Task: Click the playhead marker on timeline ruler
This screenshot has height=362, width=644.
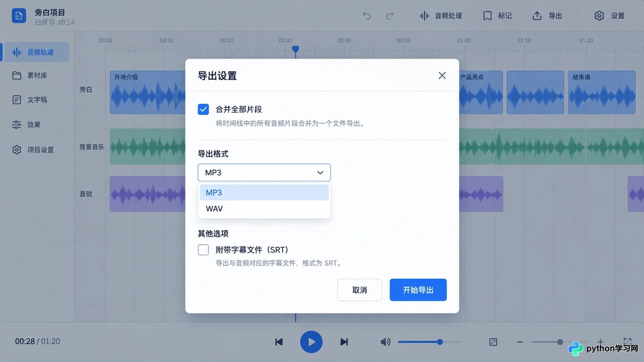Action: pyautogui.click(x=295, y=49)
